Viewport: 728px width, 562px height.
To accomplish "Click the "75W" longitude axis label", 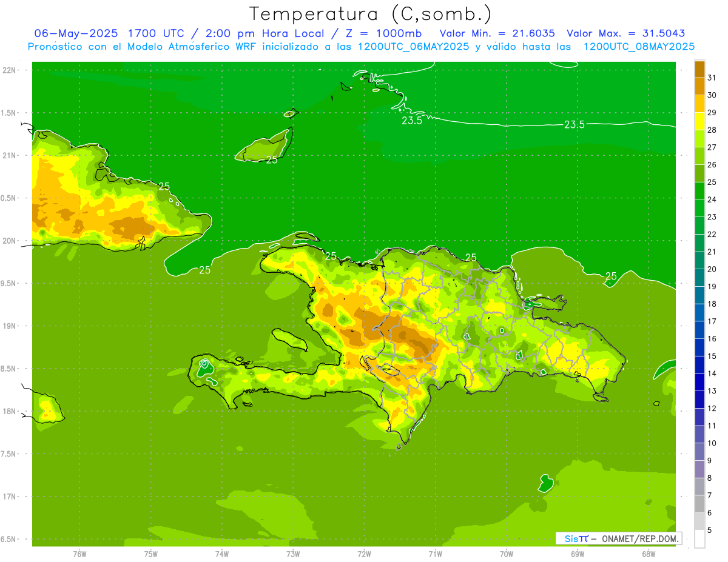I will tap(151, 554).
